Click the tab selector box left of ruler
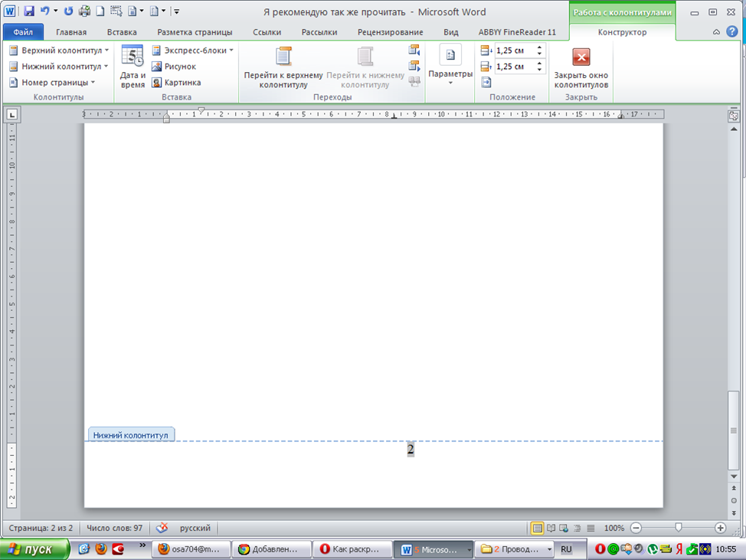Viewport: 746px width, 560px height. [x=12, y=114]
